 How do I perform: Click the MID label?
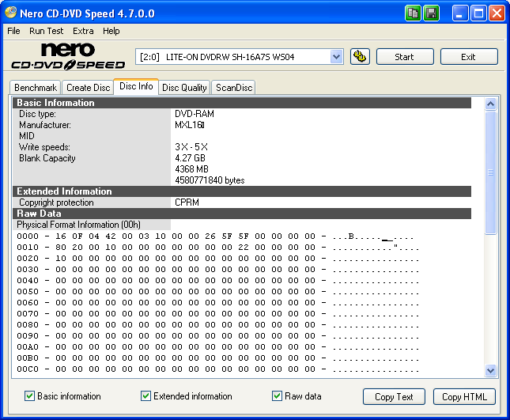coord(27,136)
